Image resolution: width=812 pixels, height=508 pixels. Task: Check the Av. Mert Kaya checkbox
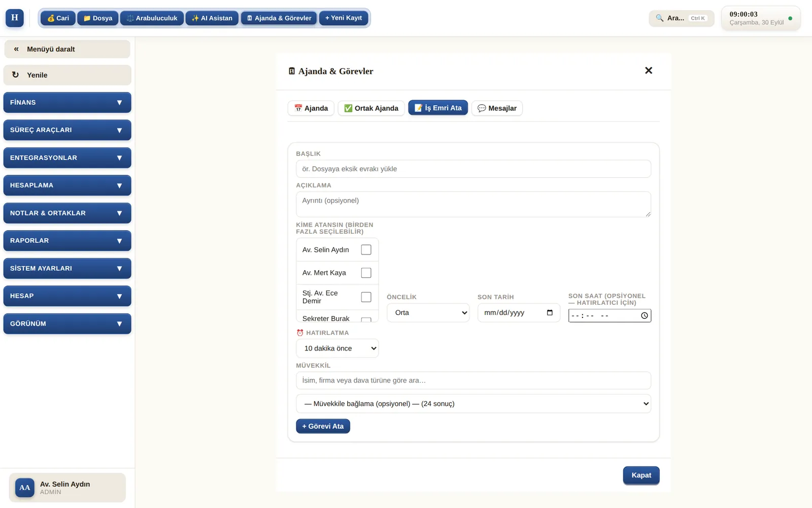366,273
